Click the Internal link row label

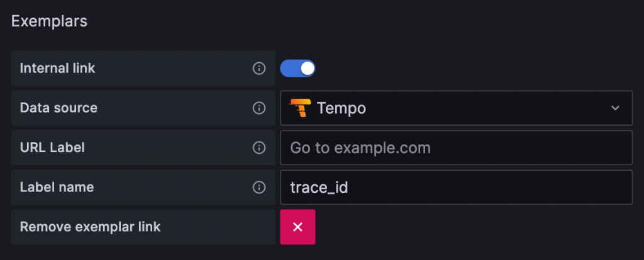[58, 68]
